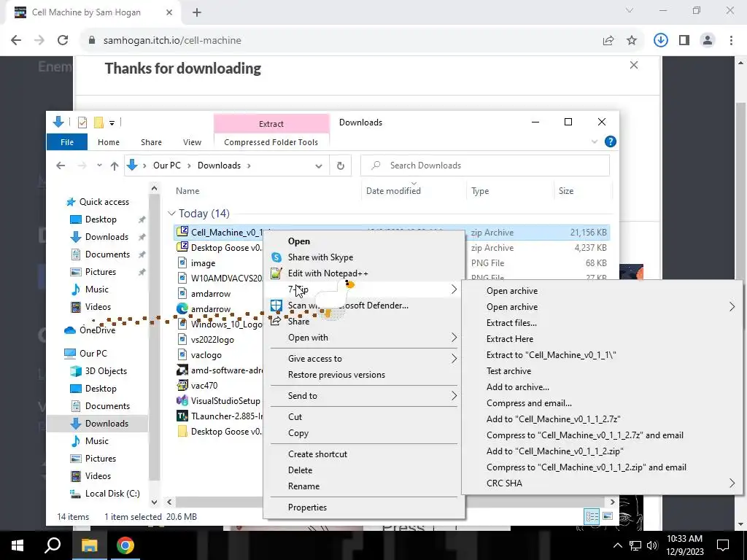Screen dimensions: 747x560
Task: Switch to details view icon in status bar
Action: click(592, 517)
